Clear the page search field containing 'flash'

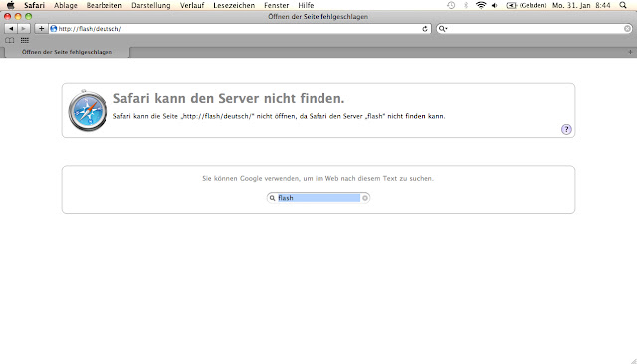pos(365,198)
